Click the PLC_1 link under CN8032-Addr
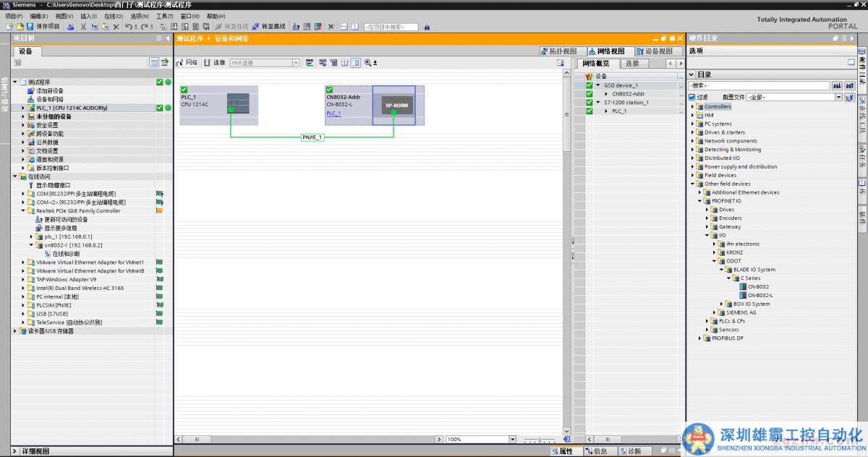This screenshot has width=868, height=457. click(x=333, y=114)
